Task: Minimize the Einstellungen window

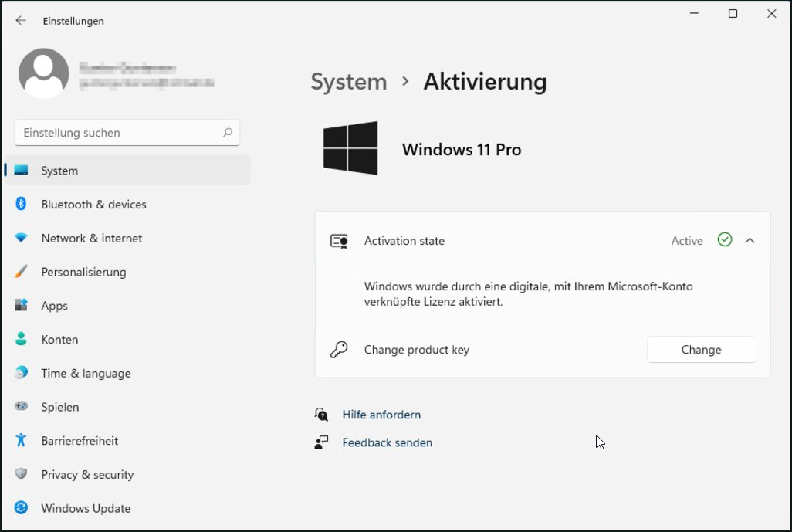Action: pos(695,14)
